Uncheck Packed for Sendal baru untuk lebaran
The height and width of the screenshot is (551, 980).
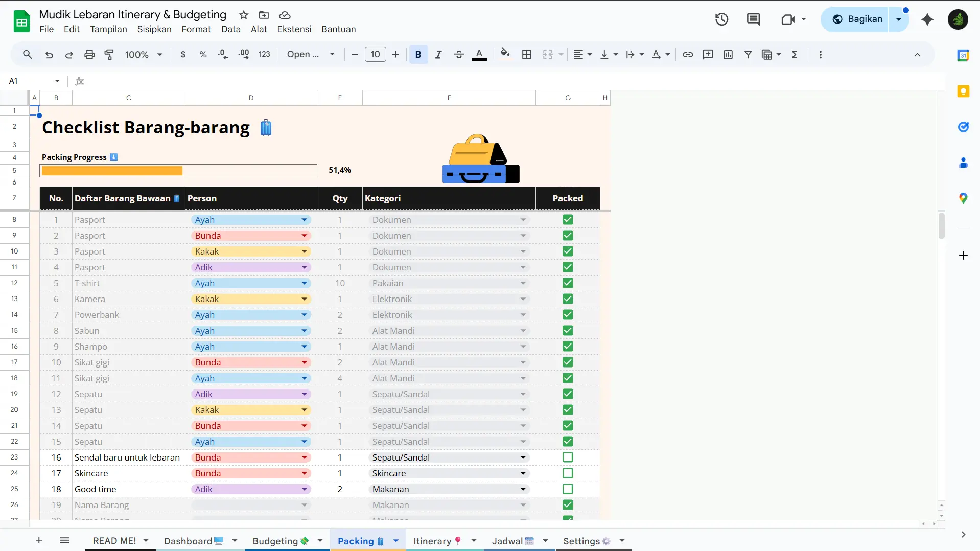pos(567,457)
